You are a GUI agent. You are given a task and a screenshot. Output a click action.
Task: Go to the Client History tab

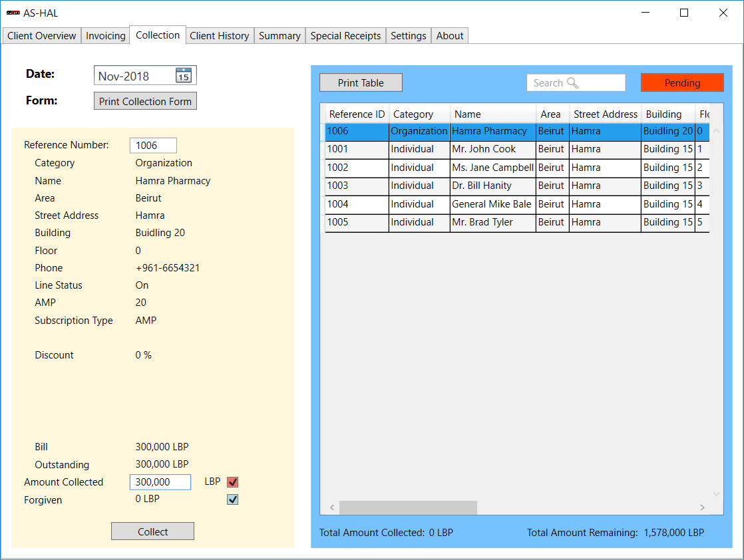[219, 35]
